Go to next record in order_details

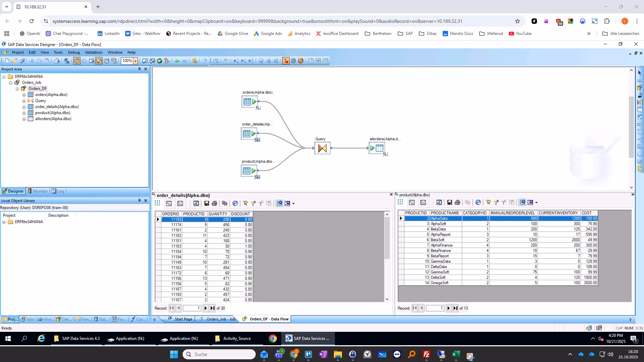(x=205, y=308)
